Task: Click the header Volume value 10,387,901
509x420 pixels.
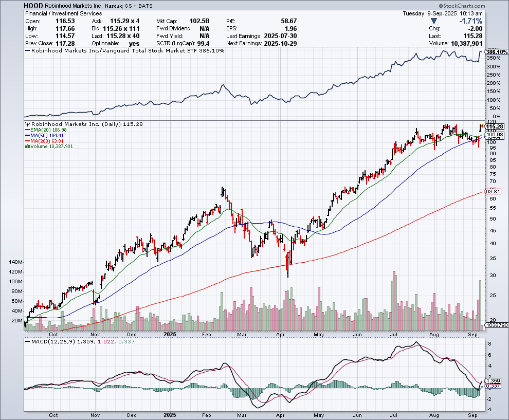Action: coord(467,43)
